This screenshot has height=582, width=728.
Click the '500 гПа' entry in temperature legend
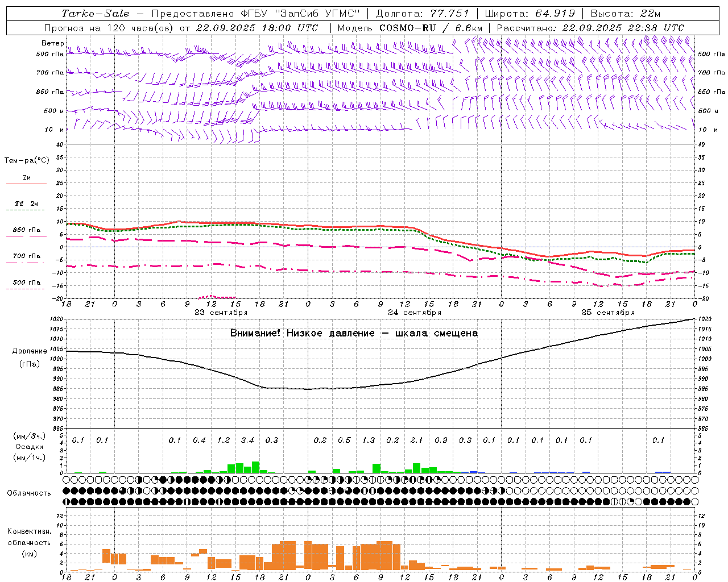click(x=27, y=282)
